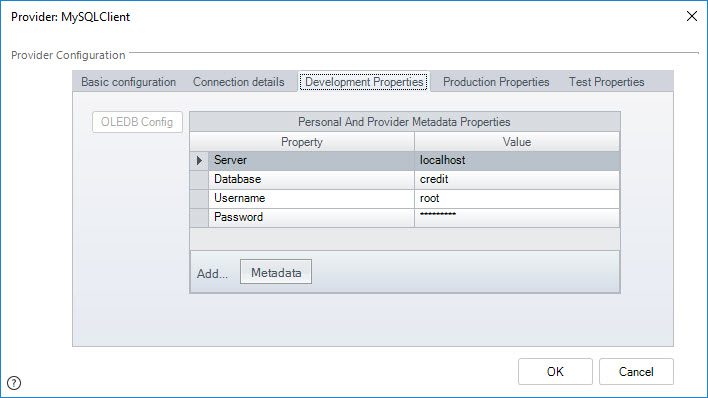Edit the masked password value cell
Image resolution: width=708 pixels, height=398 pixels.
[517, 217]
